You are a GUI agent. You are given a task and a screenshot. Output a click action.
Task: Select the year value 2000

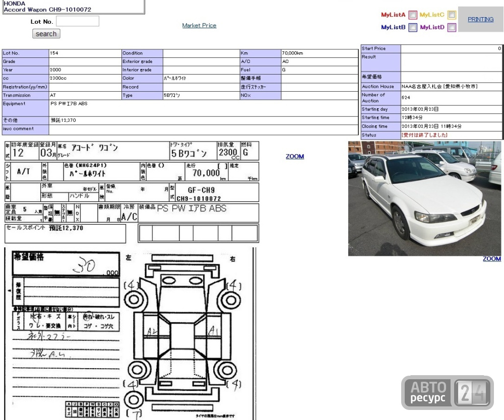tap(55, 69)
